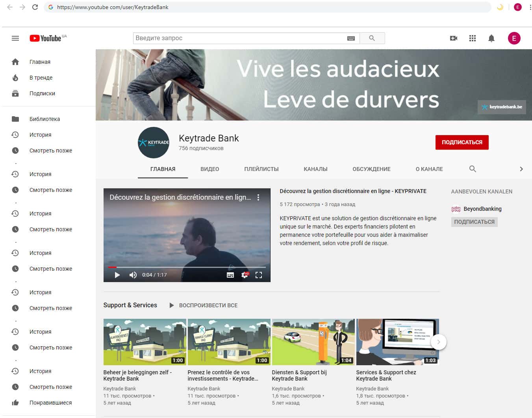This screenshot has width=532, height=418.
Task: Open the video's three-dot options menu
Action: point(258,197)
